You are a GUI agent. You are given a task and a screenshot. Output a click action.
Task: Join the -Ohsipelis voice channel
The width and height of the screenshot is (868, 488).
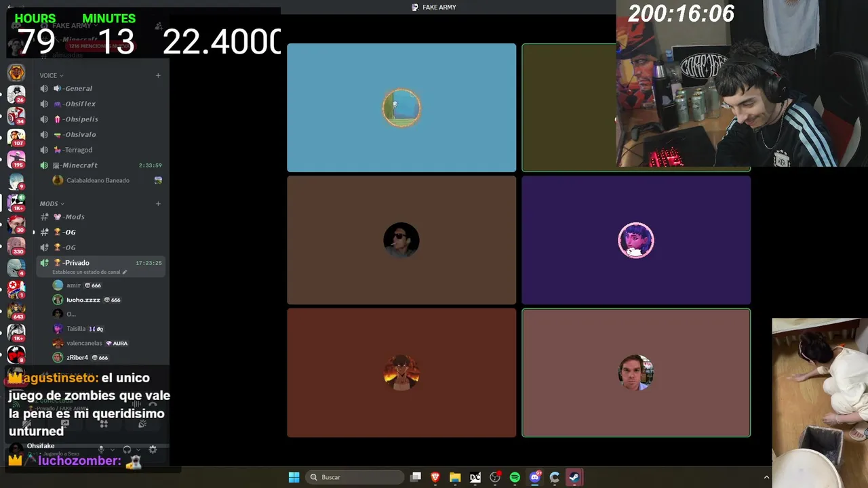pyautogui.click(x=100, y=119)
